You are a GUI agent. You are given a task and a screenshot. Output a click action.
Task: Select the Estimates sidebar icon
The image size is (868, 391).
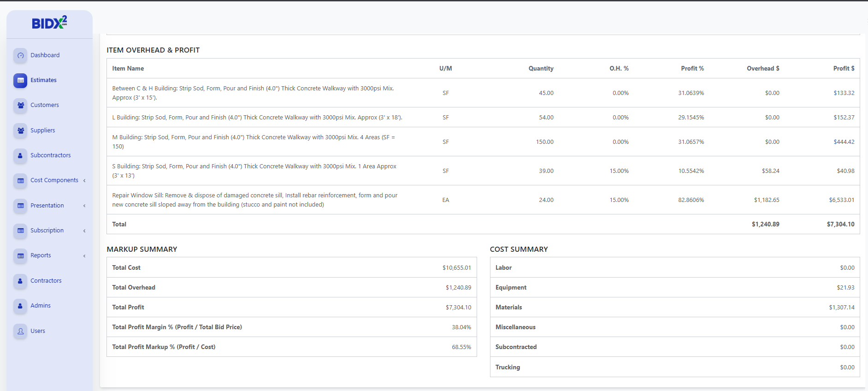click(20, 80)
